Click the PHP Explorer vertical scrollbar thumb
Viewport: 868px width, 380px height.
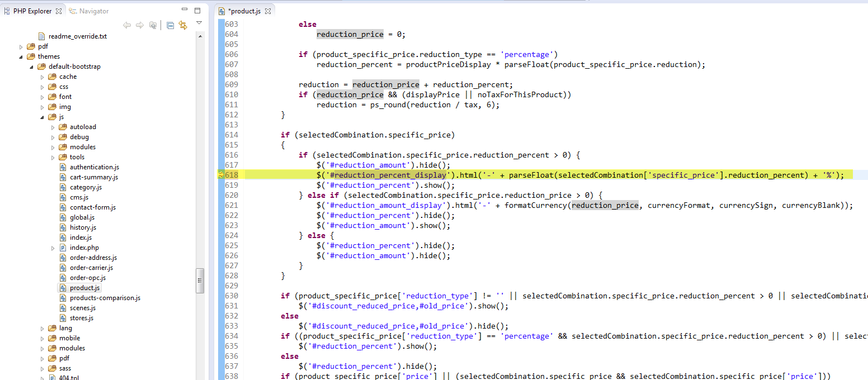tap(200, 281)
